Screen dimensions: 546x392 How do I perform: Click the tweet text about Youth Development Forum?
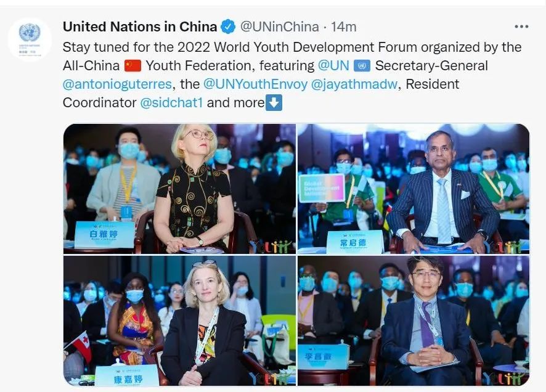(x=292, y=75)
